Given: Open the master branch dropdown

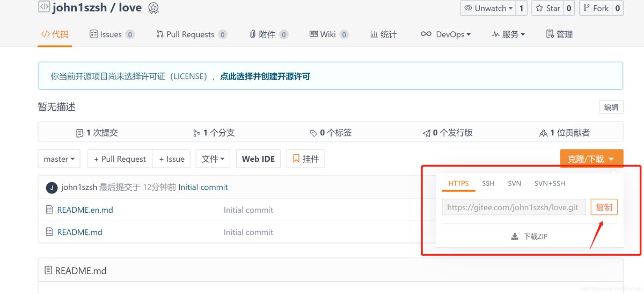Looking at the screenshot, I should coord(59,159).
